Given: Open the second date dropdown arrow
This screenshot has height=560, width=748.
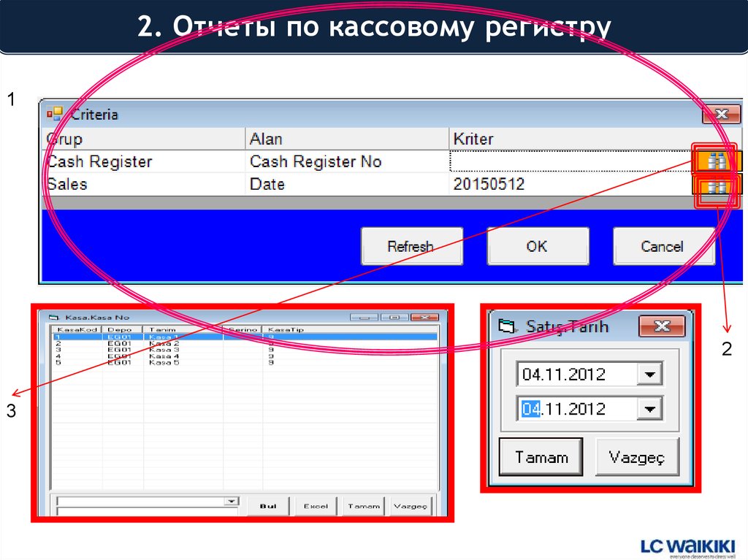Looking at the screenshot, I should [649, 409].
